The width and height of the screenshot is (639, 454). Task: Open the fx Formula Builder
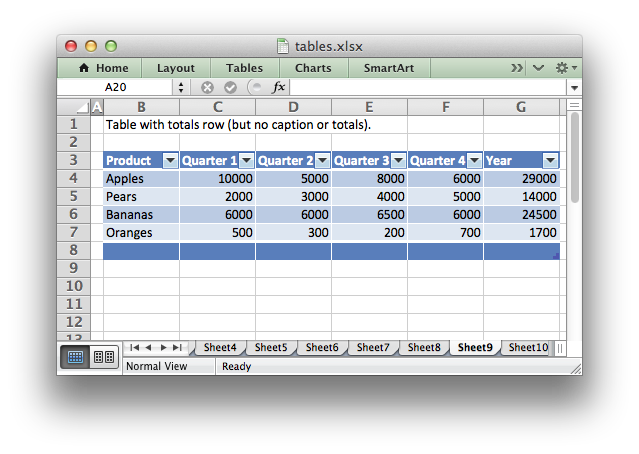(x=278, y=87)
